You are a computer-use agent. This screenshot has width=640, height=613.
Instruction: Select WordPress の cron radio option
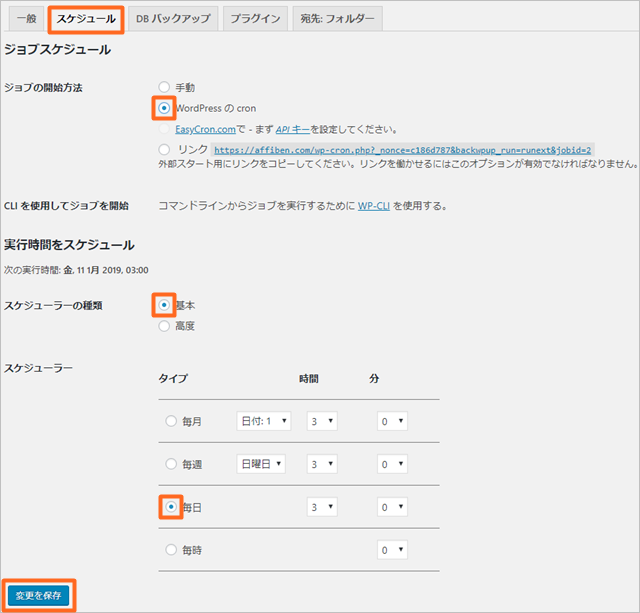point(165,108)
